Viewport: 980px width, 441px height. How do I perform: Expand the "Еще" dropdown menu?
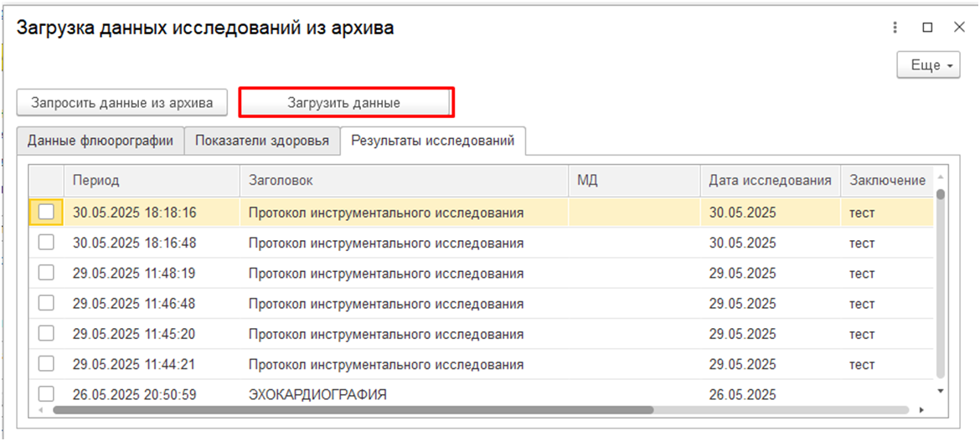(931, 65)
